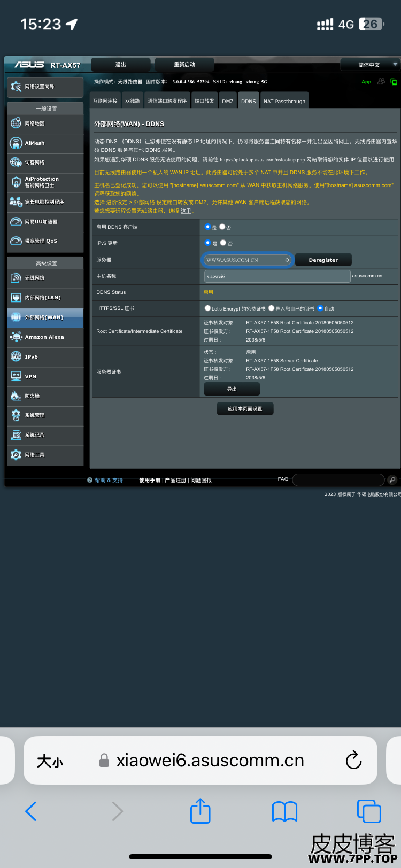Open 系统记录 system log
The width and height of the screenshot is (401, 868).
click(x=45, y=435)
